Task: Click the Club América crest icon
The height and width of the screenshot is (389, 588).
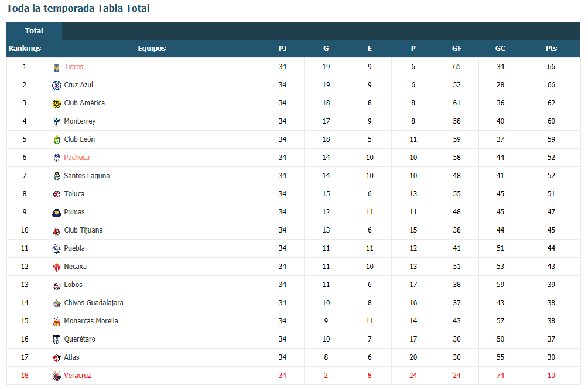Action: pos(57,104)
